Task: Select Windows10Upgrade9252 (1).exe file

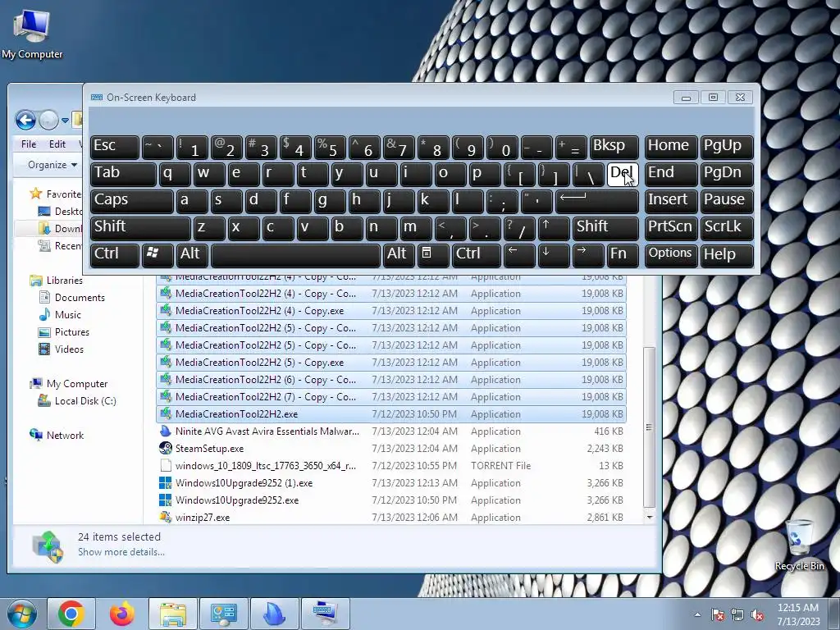Action: coord(391,482)
